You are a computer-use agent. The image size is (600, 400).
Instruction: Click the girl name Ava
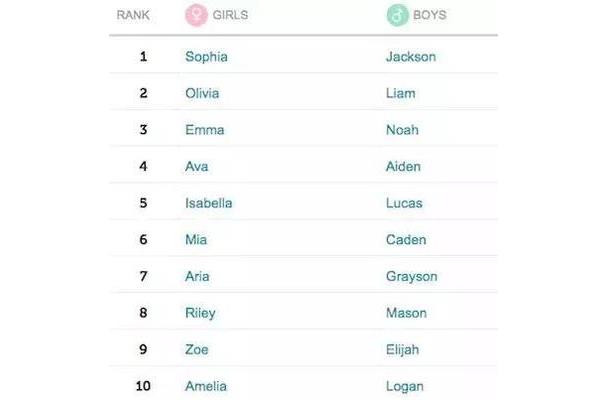tap(197, 167)
